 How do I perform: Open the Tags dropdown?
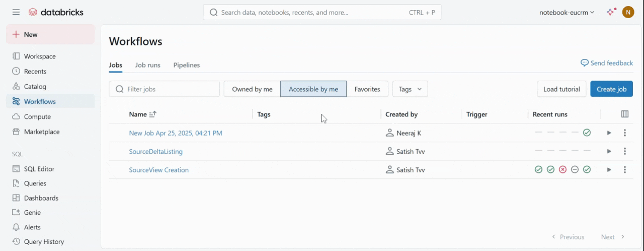pyautogui.click(x=410, y=89)
